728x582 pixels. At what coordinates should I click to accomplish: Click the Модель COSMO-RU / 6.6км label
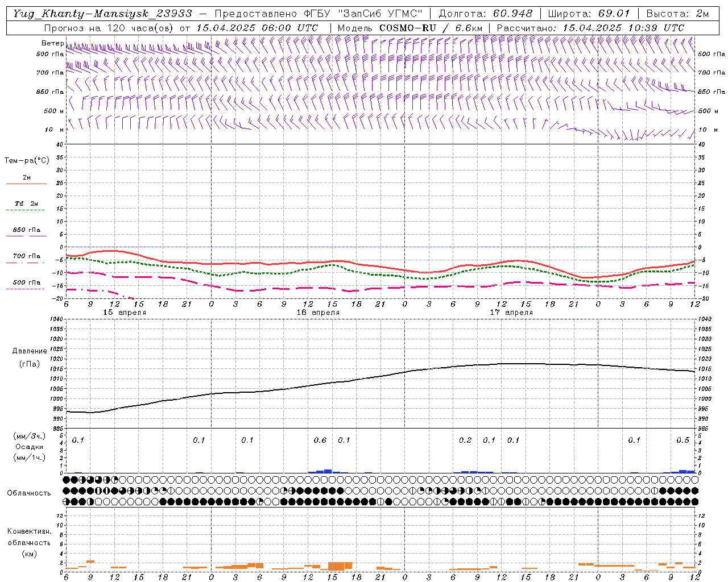[409, 27]
